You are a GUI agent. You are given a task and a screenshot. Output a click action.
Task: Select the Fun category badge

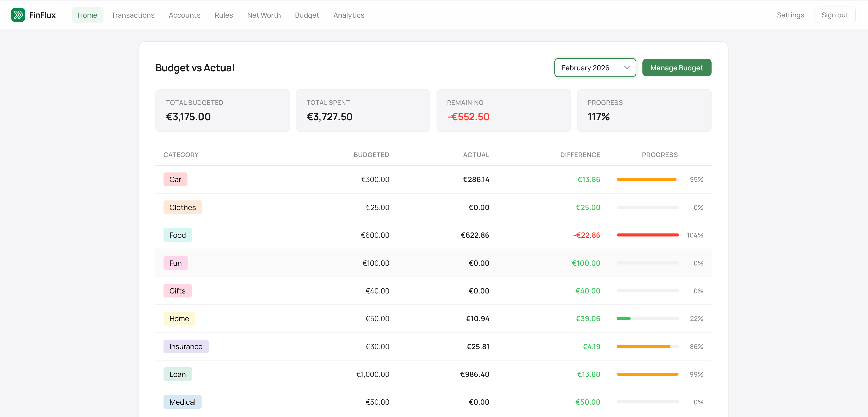coord(175,263)
